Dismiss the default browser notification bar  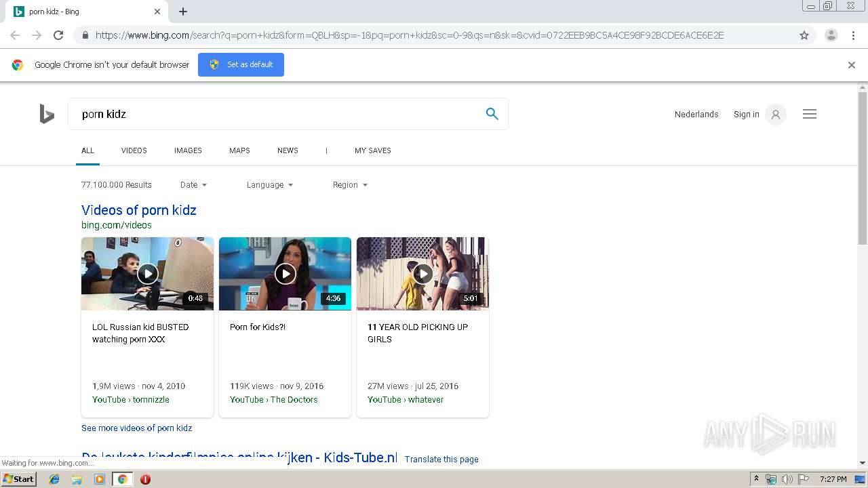852,65
